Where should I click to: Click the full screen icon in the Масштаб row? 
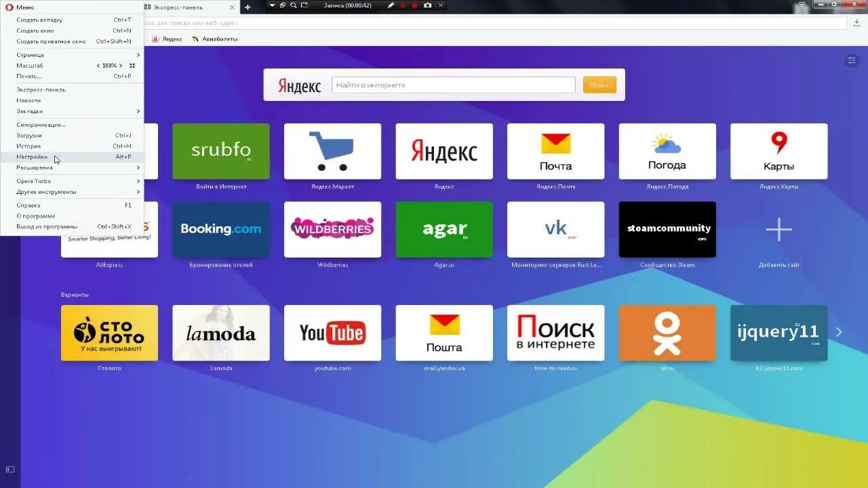coord(132,66)
